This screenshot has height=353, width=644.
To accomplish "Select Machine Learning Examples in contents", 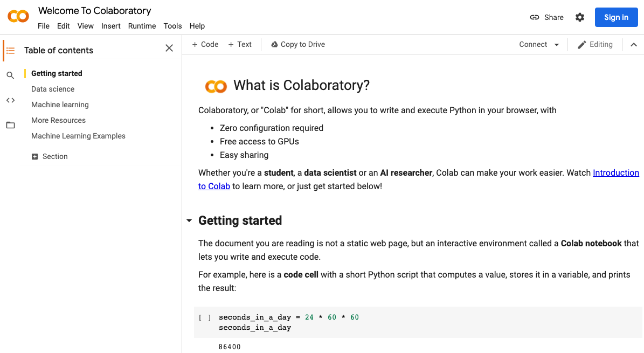I will [79, 136].
